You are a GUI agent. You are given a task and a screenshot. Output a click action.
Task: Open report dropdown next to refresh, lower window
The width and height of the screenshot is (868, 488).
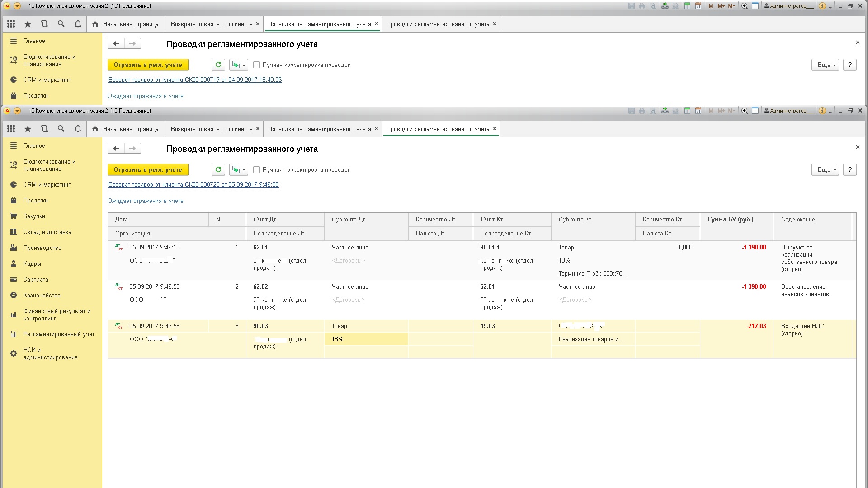pos(238,169)
